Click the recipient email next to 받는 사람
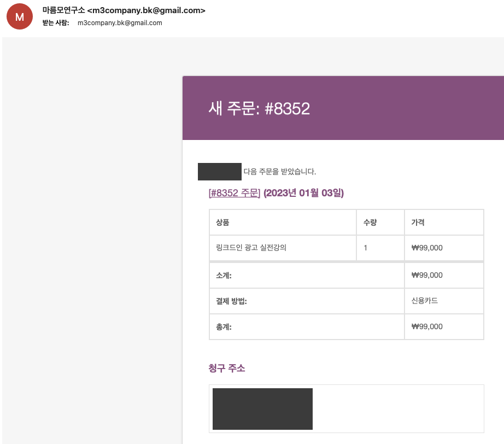The width and height of the screenshot is (504, 444). tap(119, 23)
